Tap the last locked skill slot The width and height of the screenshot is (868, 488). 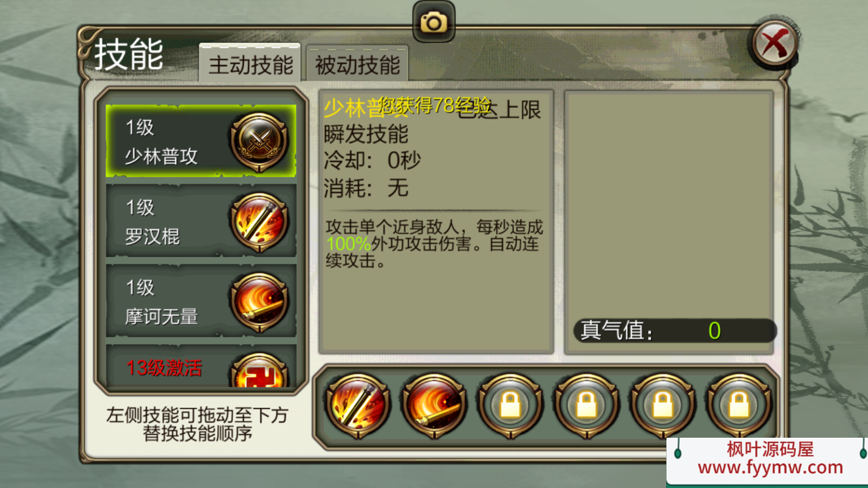[739, 406]
